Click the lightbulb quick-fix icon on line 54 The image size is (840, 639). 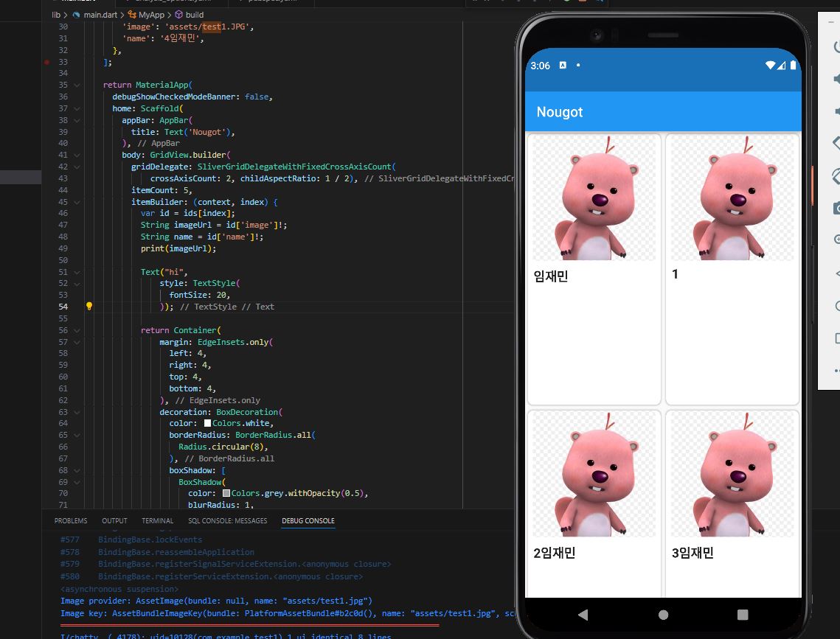(89, 306)
